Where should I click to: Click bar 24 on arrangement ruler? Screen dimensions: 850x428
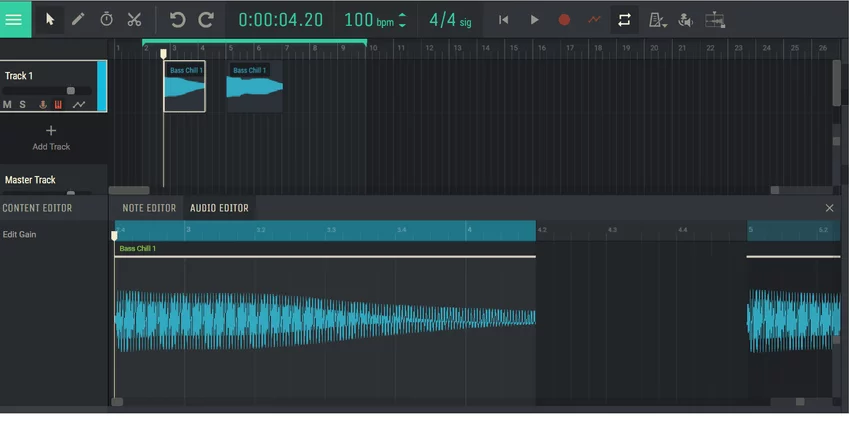click(767, 48)
